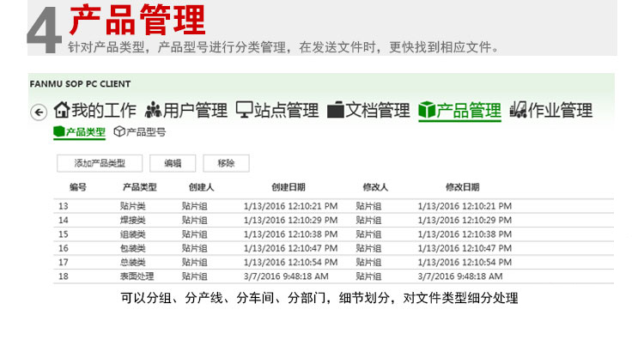Open the 作业管理 section
Image resolution: width=644 pixels, height=340 pixels.
(550, 110)
